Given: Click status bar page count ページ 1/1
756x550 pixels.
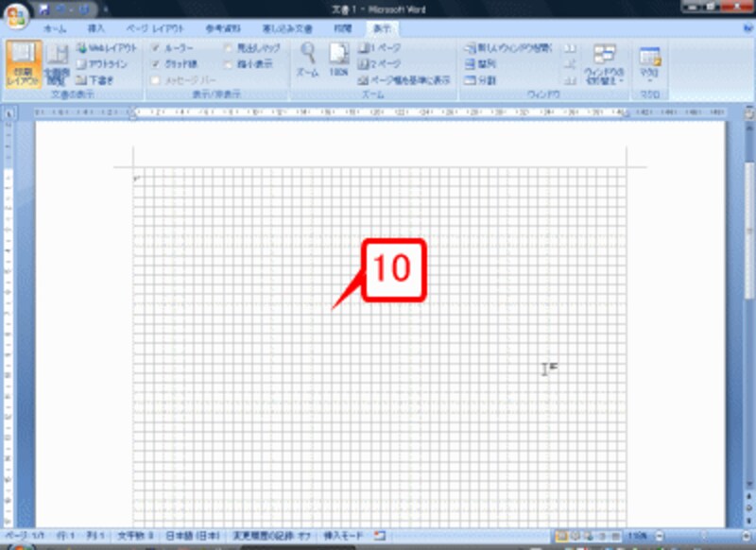Looking at the screenshot, I should (25, 536).
